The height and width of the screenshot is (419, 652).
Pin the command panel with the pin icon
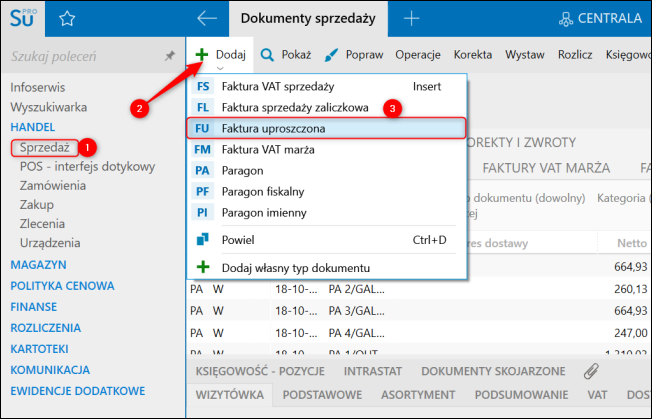click(x=170, y=56)
